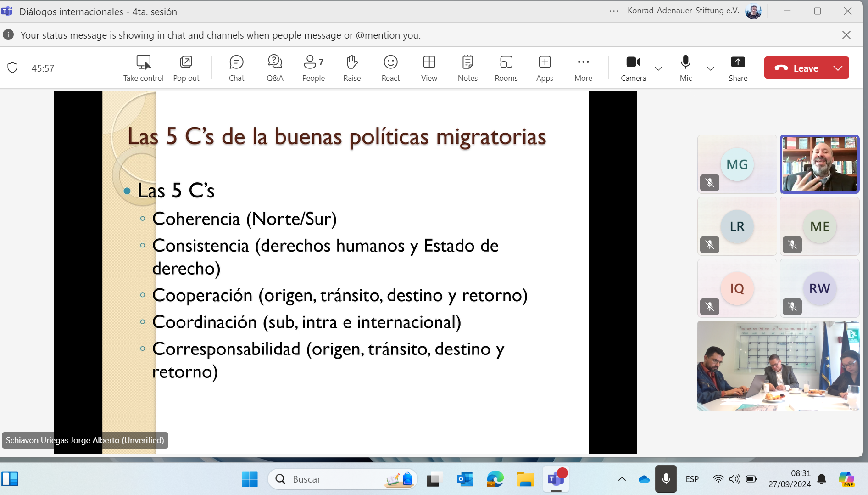Image resolution: width=868 pixels, height=495 pixels.
Task: Expand the Leave options chevron
Action: 838,68
